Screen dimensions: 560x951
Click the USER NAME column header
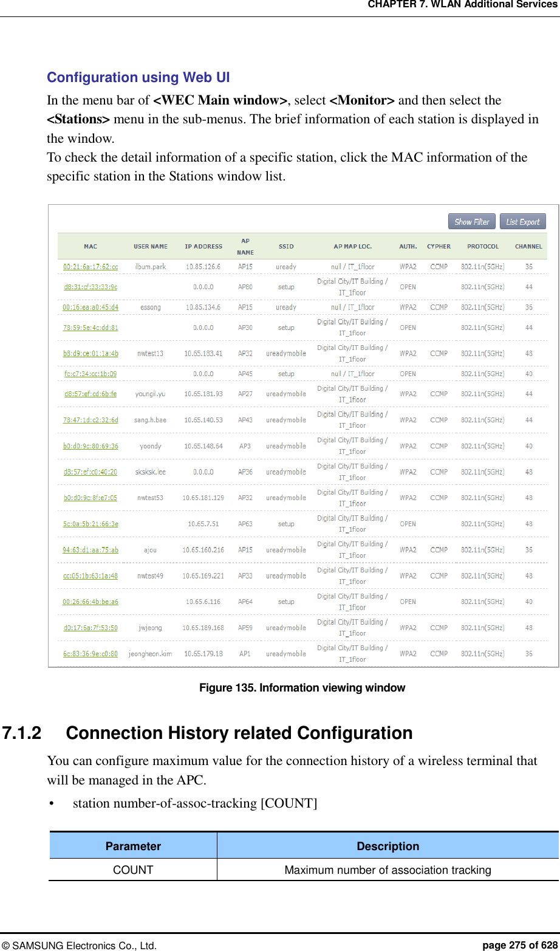pyautogui.click(x=151, y=247)
